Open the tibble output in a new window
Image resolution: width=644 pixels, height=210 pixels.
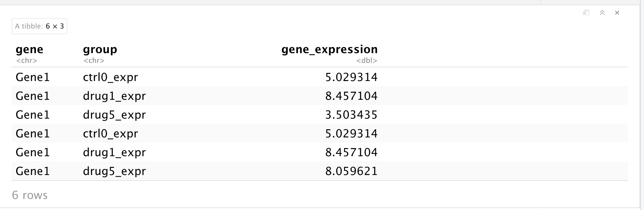coord(586,13)
